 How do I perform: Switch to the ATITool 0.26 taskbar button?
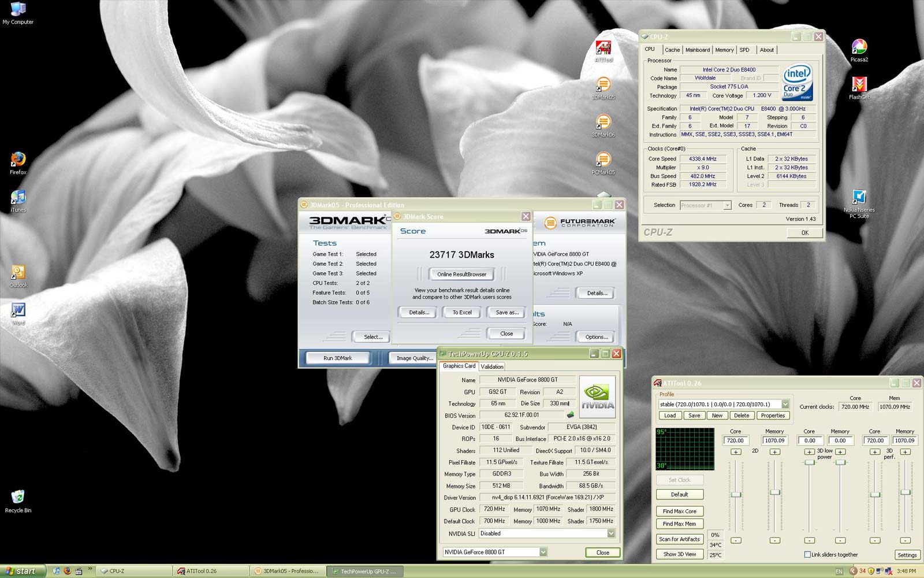pyautogui.click(x=211, y=571)
